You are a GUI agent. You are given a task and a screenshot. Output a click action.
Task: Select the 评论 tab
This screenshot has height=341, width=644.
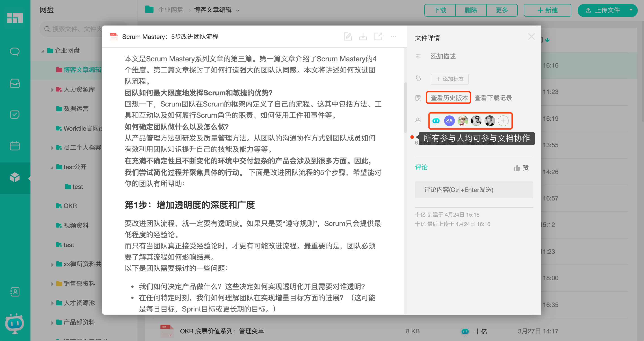(x=421, y=167)
